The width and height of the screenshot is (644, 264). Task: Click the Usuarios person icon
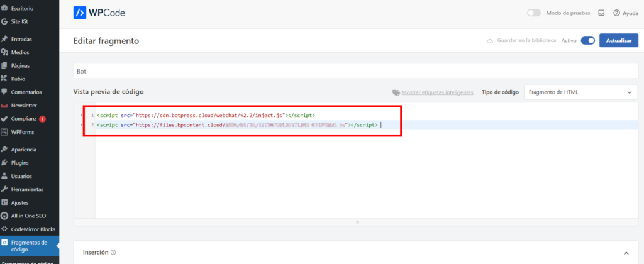[x=4, y=176]
